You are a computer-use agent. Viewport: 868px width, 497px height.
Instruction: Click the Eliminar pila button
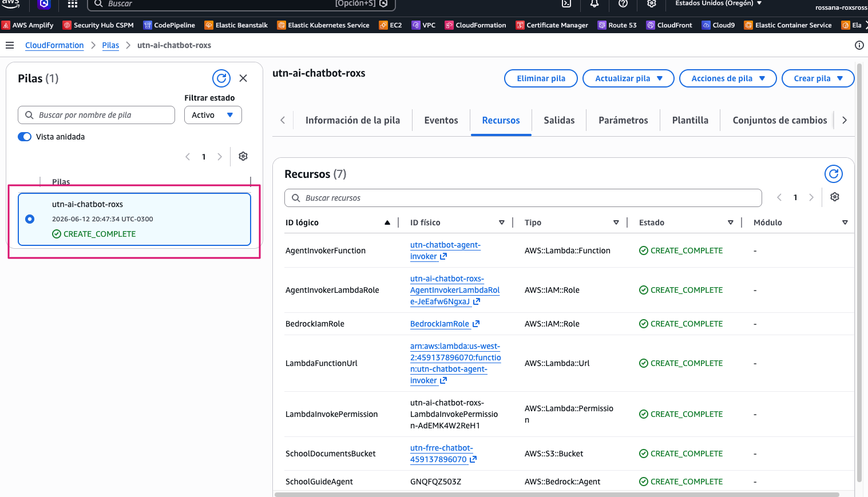coord(541,78)
